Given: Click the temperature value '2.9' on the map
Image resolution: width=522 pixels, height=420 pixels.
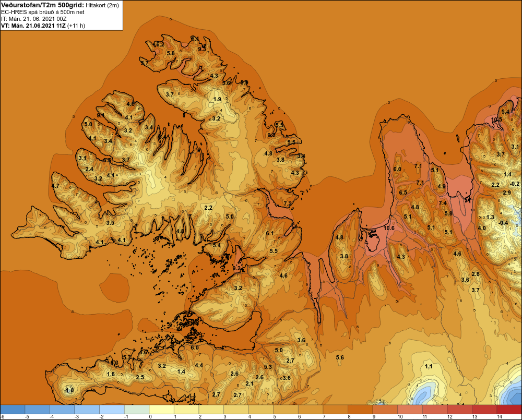Looking at the screenshot, I should coord(507,193).
